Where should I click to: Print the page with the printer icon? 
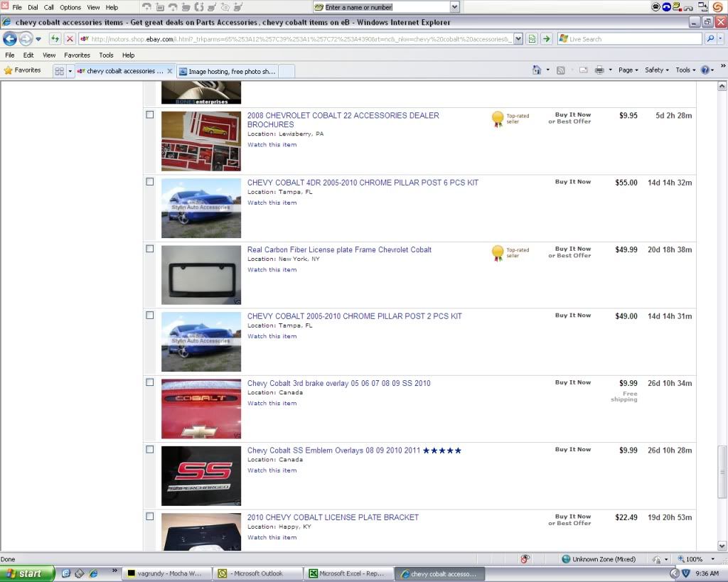(599, 70)
